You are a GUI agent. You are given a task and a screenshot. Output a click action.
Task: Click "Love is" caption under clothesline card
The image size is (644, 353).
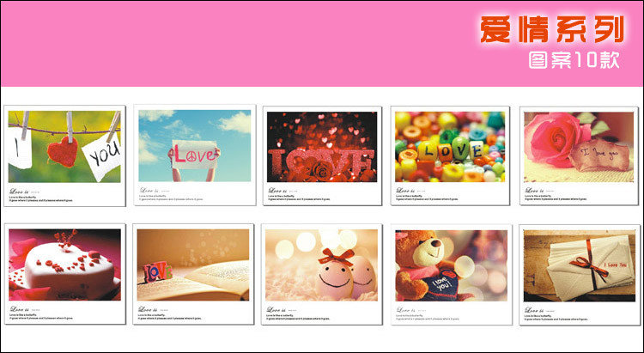(19, 191)
